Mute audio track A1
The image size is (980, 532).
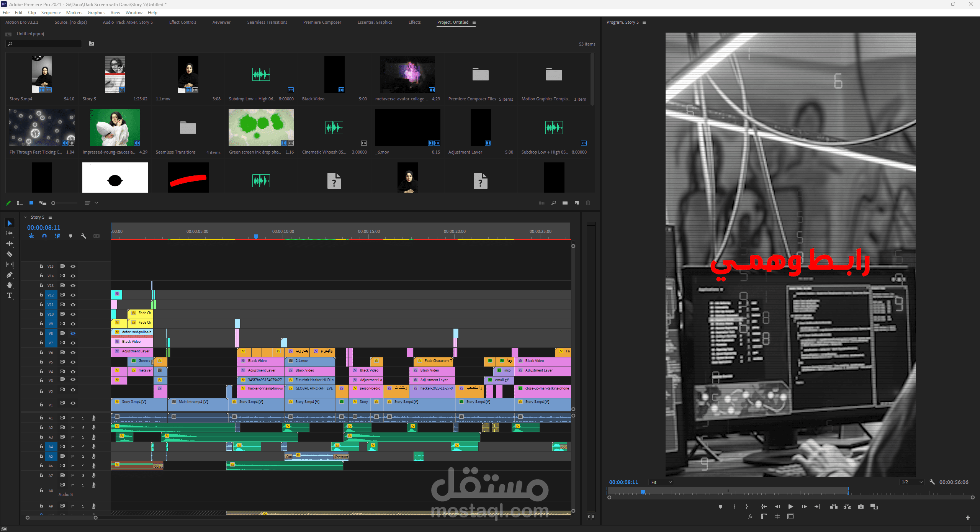[x=73, y=418]
